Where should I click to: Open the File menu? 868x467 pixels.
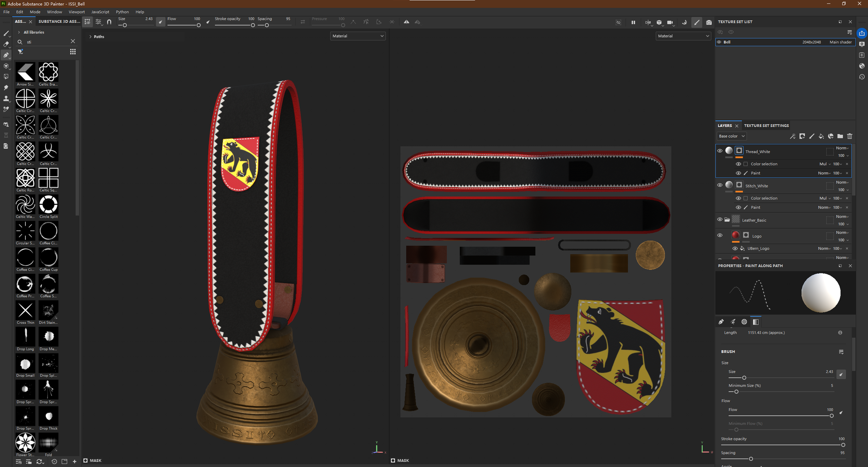pyautogui.click(x=7, y=12)
